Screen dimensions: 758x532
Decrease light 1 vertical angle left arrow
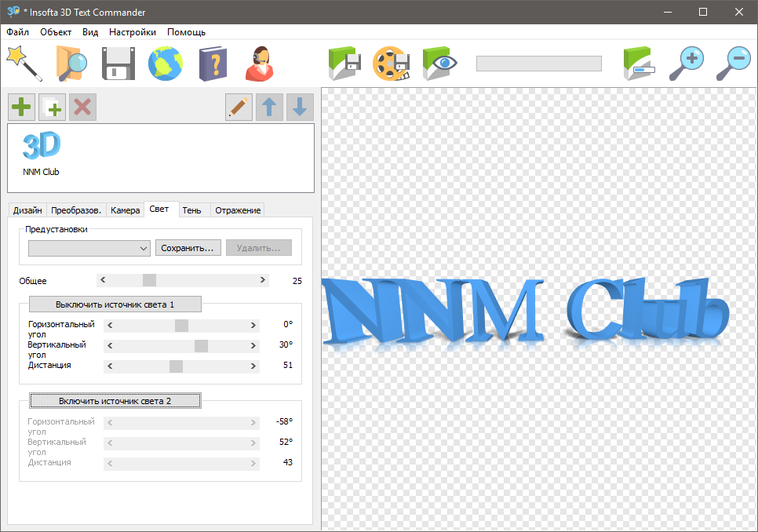pos(110,345)
